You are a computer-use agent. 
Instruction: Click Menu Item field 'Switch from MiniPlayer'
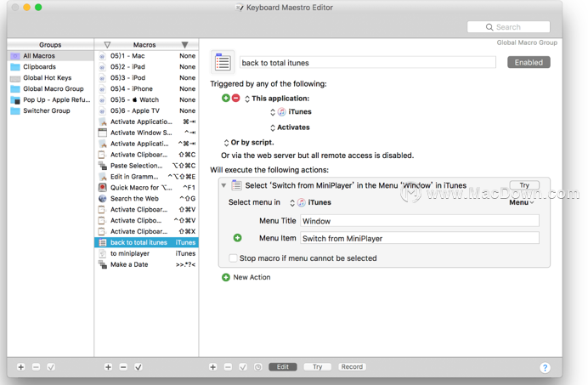point(420,238)
